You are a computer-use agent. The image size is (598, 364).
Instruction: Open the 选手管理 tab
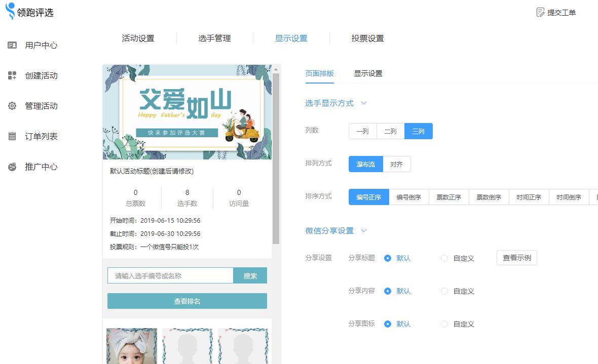215,38
